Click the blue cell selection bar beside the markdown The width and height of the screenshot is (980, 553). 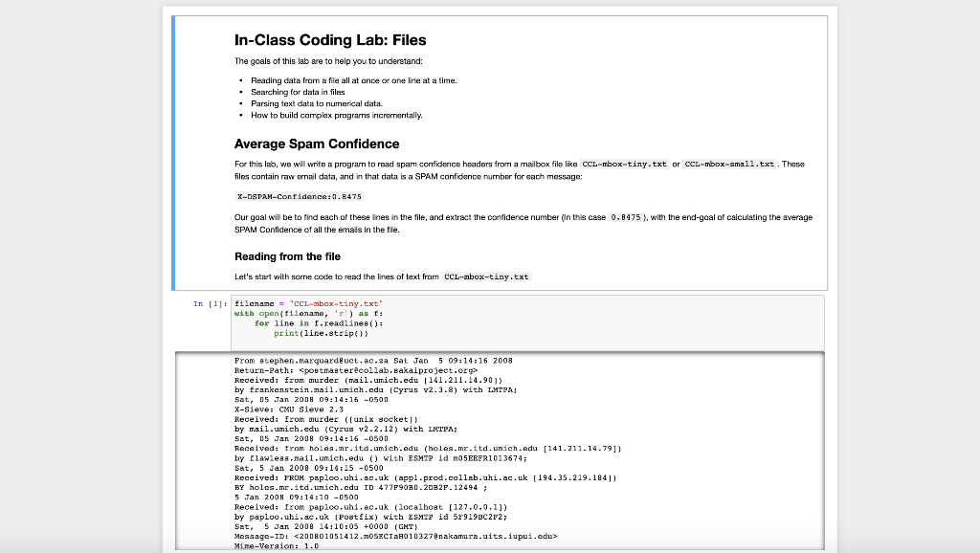[x=173, y=148]
